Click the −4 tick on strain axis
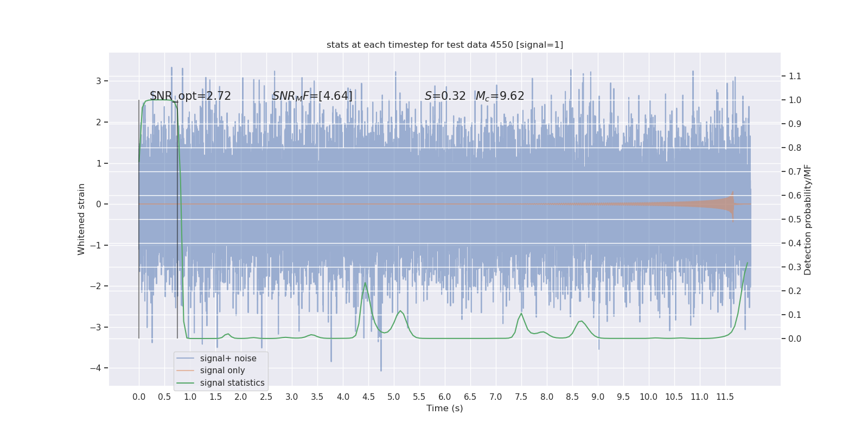 [95, 368]
